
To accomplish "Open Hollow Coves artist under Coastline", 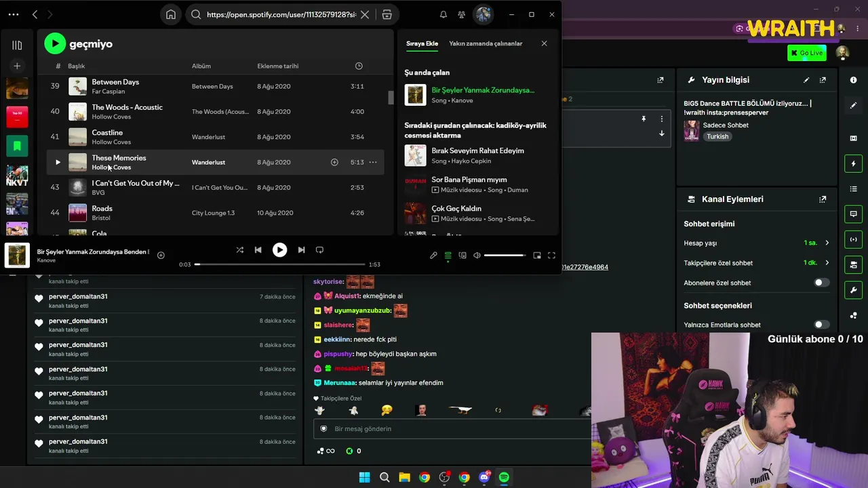I will (111, 142).
